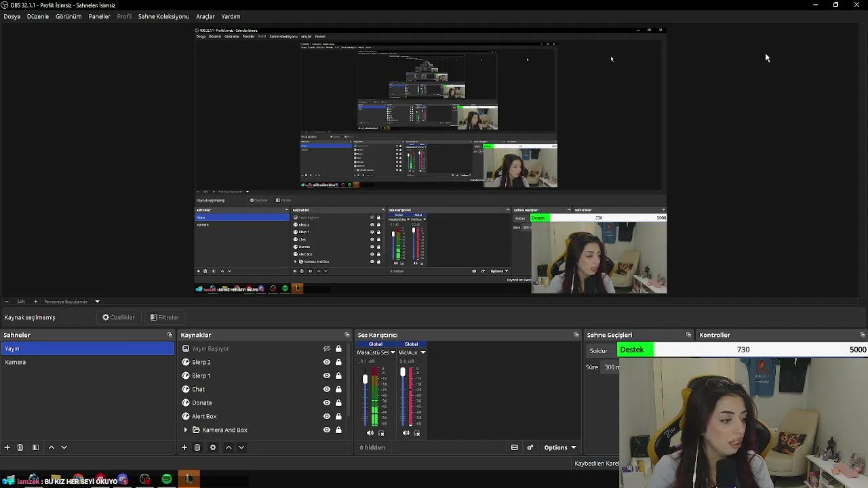868x488 pixels.
Task: Open the Mic/Aux dropdown arrow
Action: pos(422,352)
